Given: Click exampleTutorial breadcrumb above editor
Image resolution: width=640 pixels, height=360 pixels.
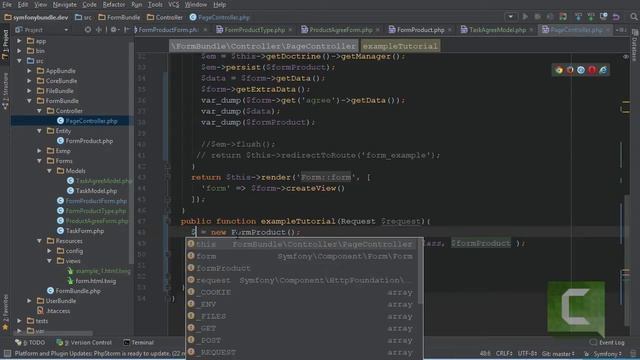Looking at the screenshot, I should coord(400,46).
